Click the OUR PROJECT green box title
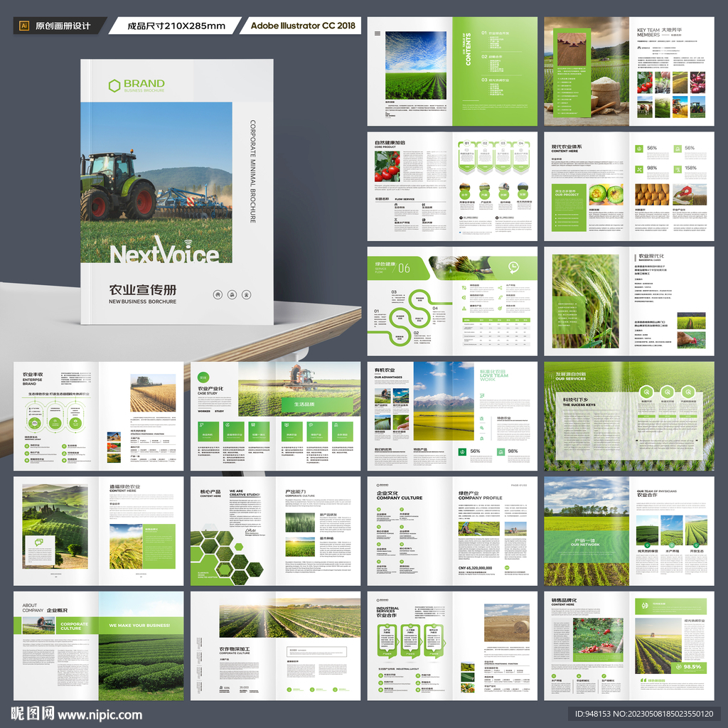Screen dimensions: 728x728 [567, 195]
